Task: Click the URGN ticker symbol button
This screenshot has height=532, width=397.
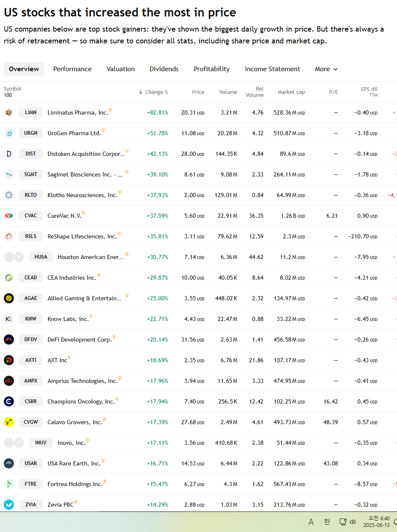Action: click(x=31, y=133)
